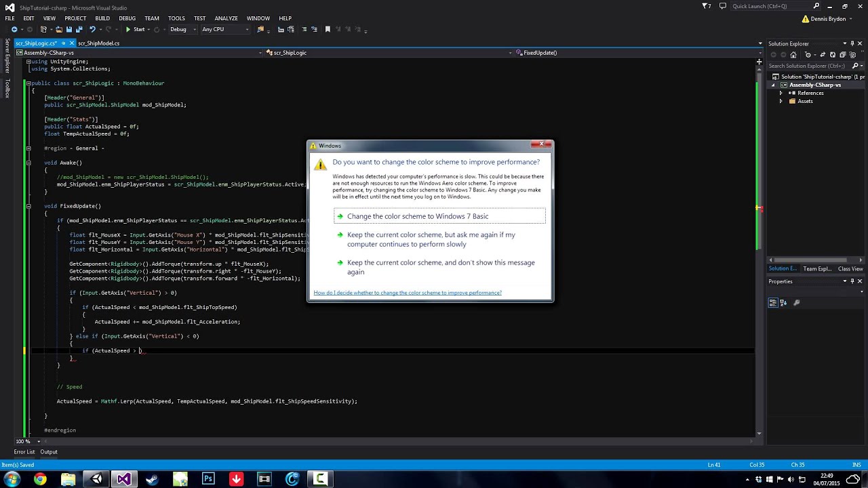The width and height of the screenshot is (868, 488).
Task: Choose Keep scheme and don't show message again
Action: (439, 267)
